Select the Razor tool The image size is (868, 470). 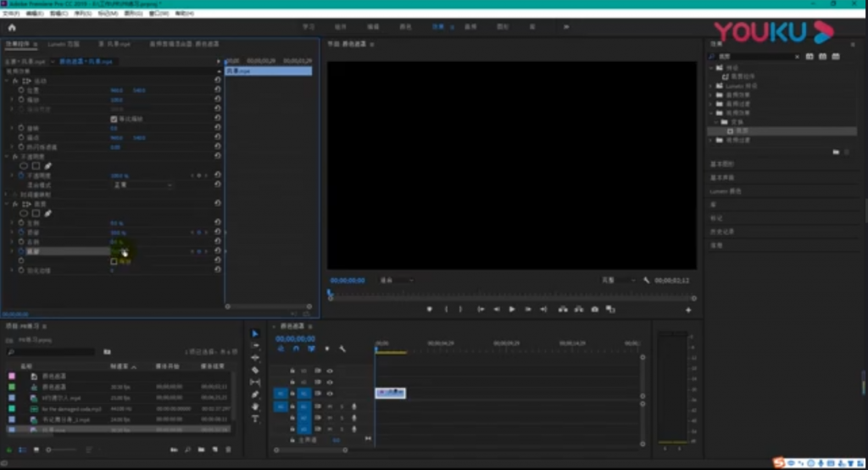pos(255,370)
